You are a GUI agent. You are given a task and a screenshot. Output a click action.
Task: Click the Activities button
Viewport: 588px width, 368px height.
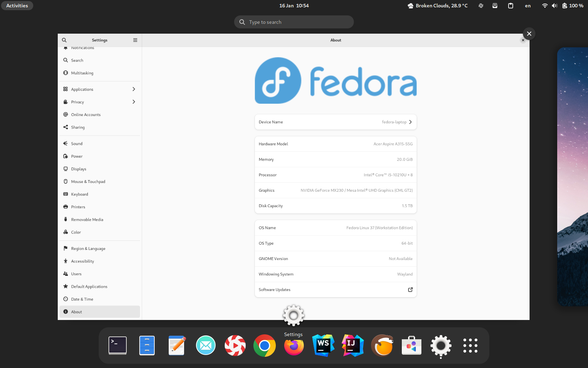(x=17, y=6)
